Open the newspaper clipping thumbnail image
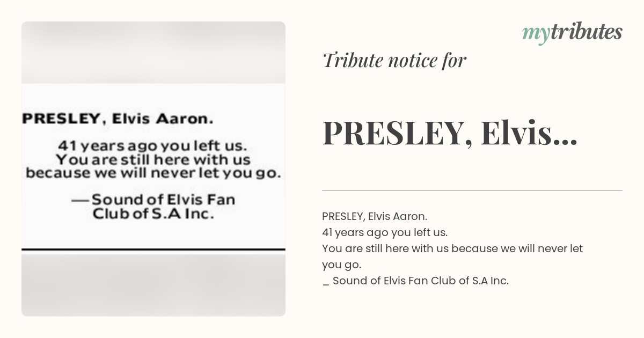The image size is (644, 338). point(153,169)
